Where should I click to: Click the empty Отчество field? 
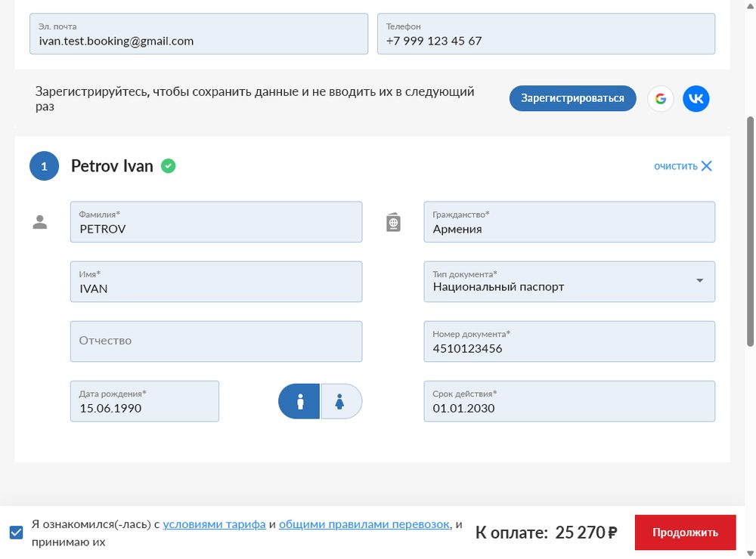click(216, 341)
